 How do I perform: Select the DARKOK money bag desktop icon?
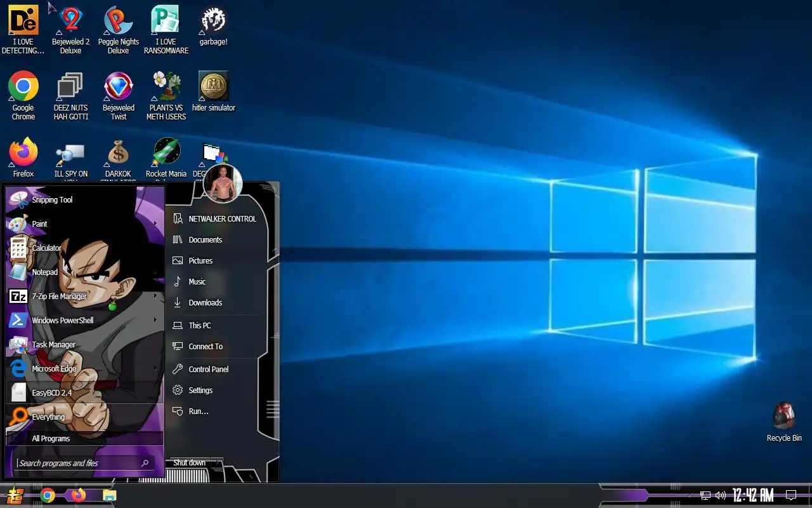click(118, 159)
